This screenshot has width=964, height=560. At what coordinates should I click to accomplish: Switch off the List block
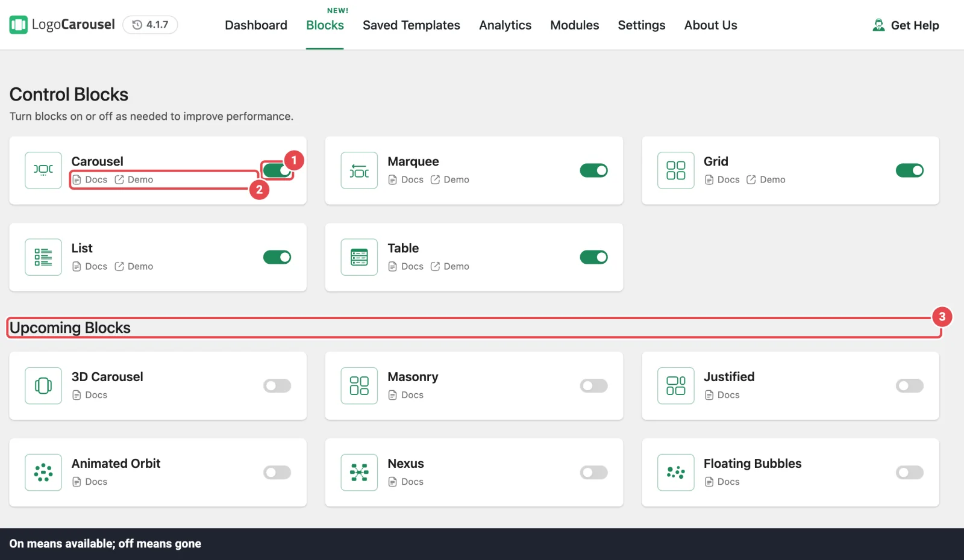click(x=277, y=257)
